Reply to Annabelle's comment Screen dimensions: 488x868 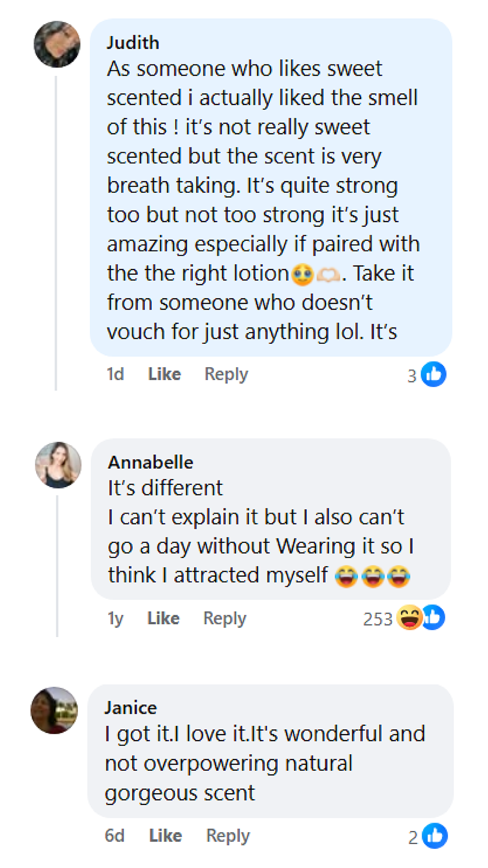[225, 619]
